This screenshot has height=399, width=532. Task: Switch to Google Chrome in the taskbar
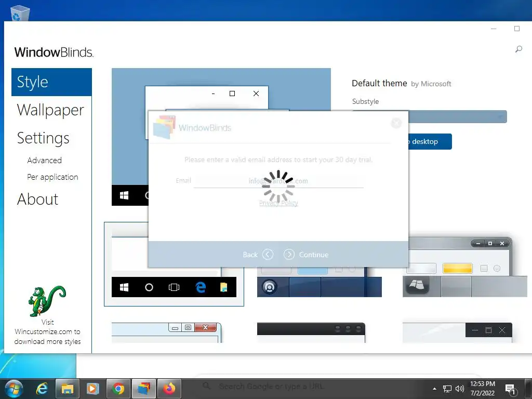118,389
